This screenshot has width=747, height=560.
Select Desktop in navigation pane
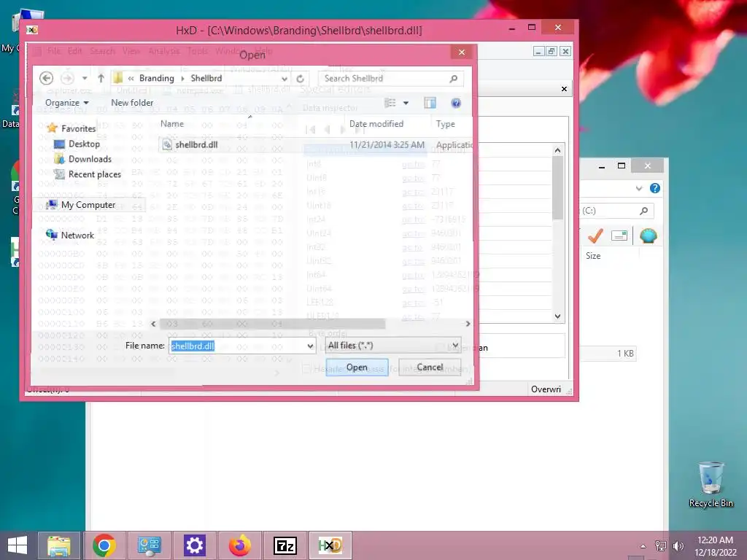point(84,144)
